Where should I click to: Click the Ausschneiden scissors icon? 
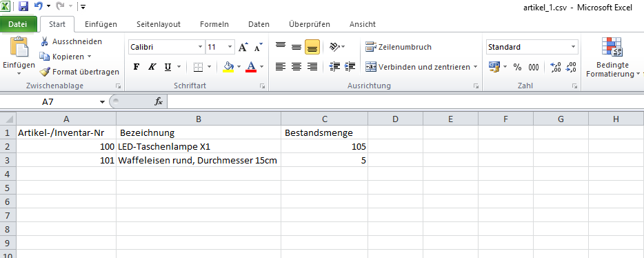click(44, 41)
